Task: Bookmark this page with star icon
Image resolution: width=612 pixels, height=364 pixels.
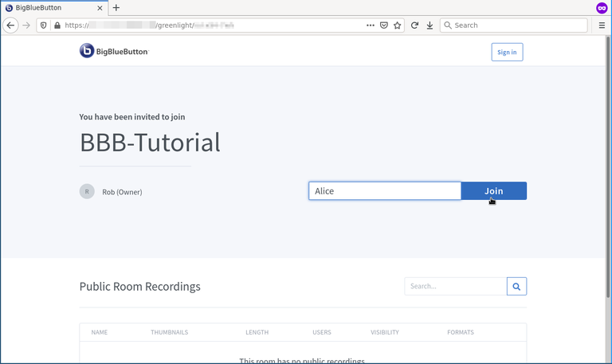Action: click(397, 25)
